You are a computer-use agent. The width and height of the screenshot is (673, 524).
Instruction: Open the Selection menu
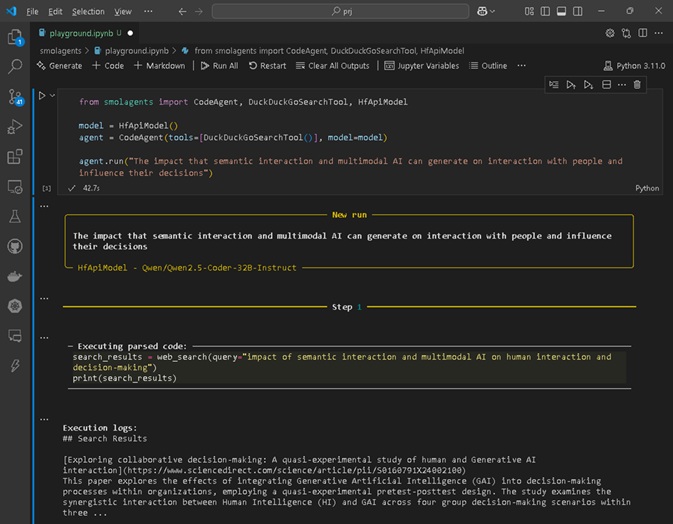(x=88, y=12)
